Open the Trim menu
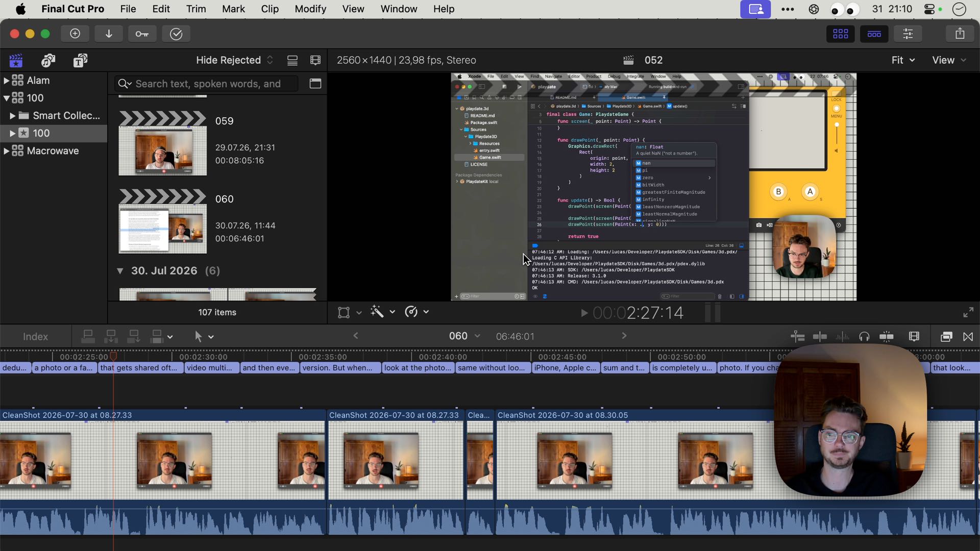 click(x=196, y=9)
